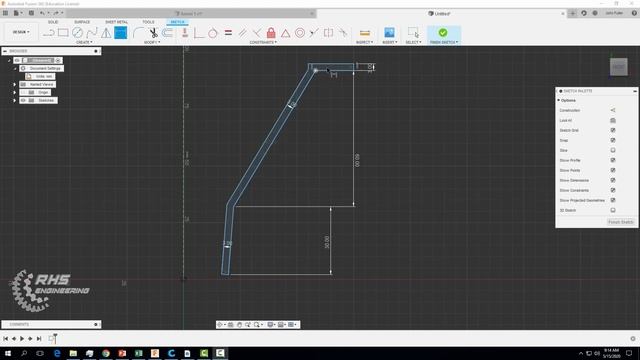The width and height of the screenshot is (640, 360).
Task: Open the Design workspace dropdown
Action: coord(21,32)
